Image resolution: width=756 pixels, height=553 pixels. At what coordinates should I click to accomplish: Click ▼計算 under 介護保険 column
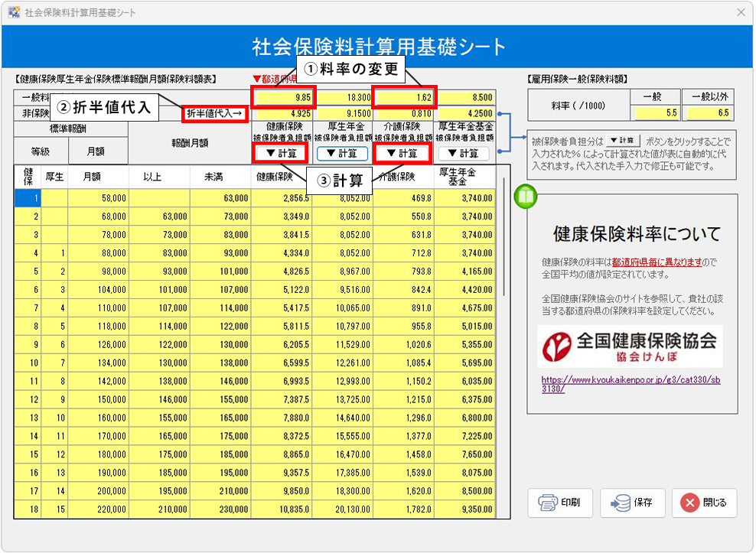[x=403, y=153]
